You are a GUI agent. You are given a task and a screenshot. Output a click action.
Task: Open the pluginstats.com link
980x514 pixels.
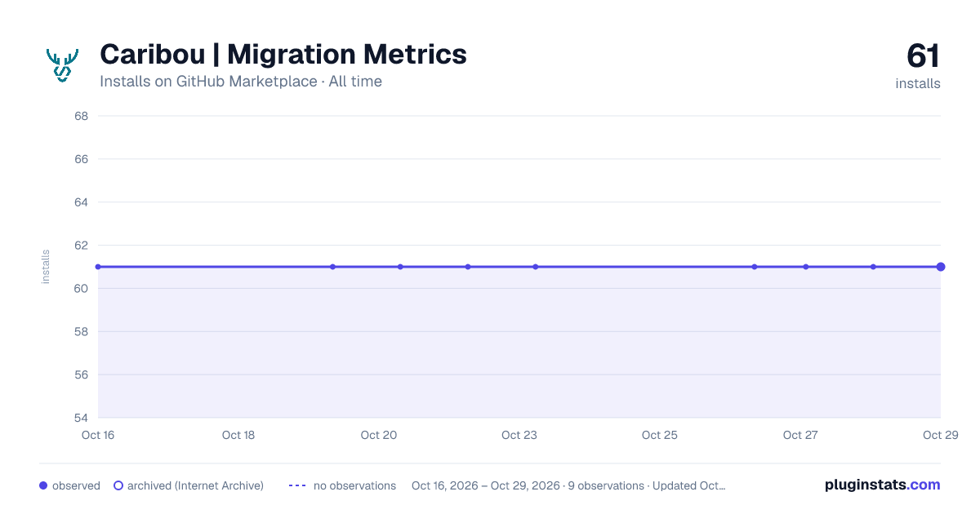click(883, 485)
